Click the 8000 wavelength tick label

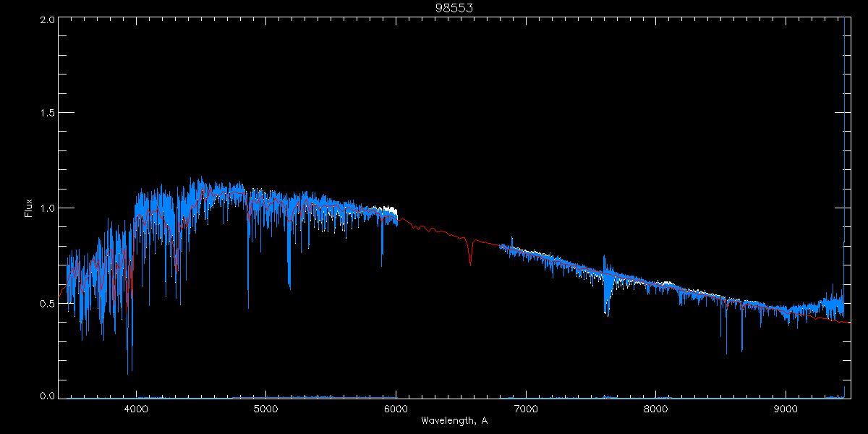coord(656,409)
